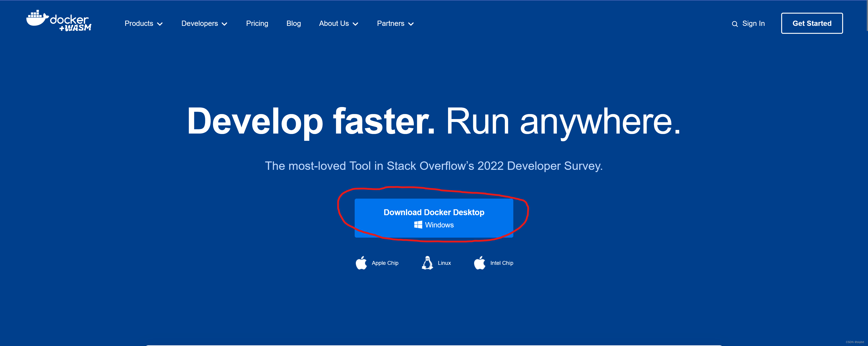Open the Partners menu
Screen dimensions: 868x346
point(395,24)
